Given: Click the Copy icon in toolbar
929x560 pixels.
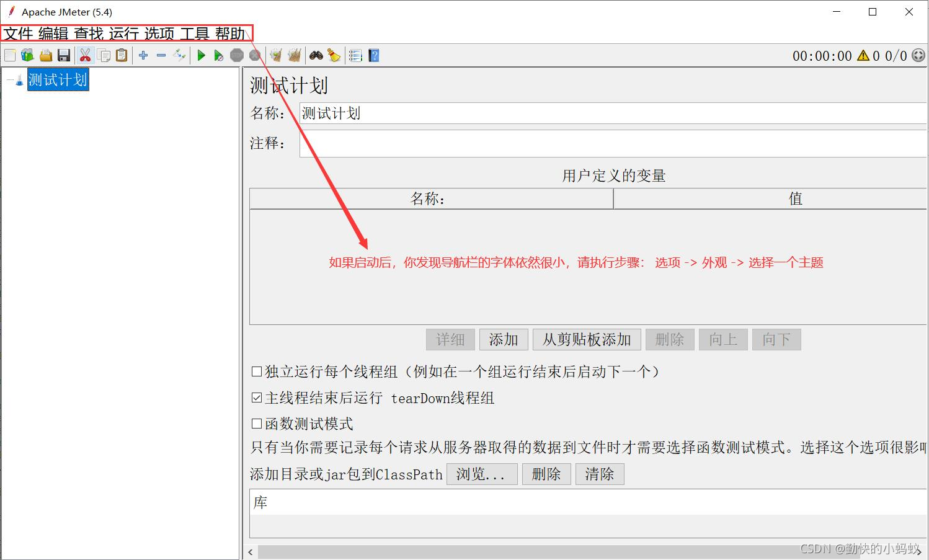Looking at the screenshot, I should click(104, 56).
